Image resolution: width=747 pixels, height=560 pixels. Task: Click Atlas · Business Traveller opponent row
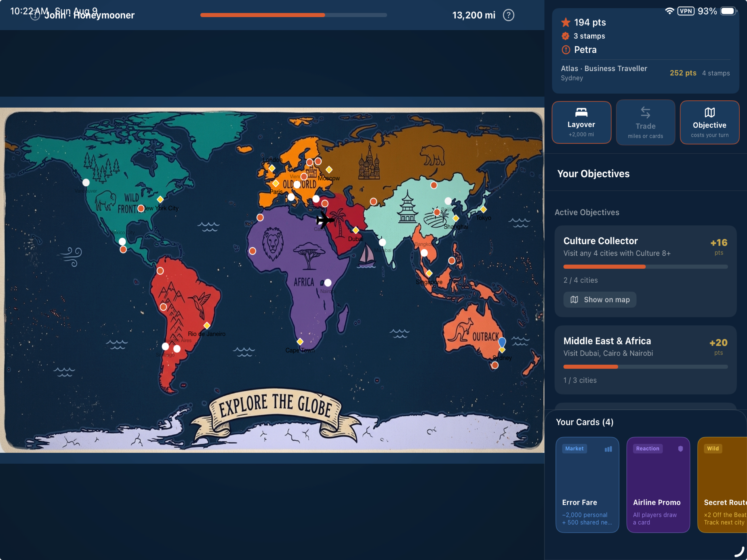tap(645, 73)
